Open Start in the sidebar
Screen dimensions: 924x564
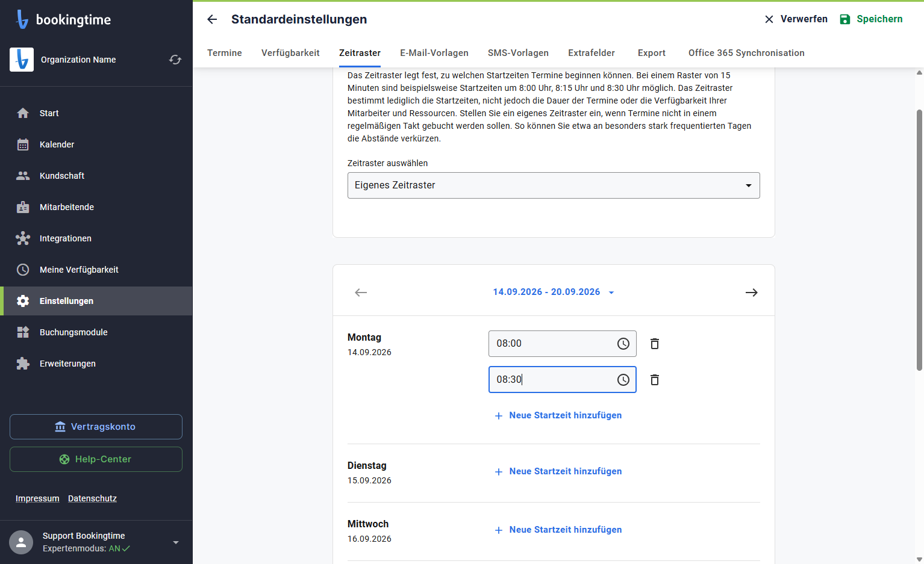coord(96,113)
